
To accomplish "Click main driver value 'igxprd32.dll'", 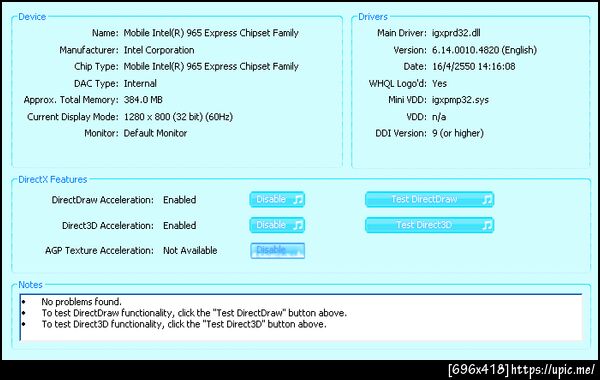I will click(456, 33).
